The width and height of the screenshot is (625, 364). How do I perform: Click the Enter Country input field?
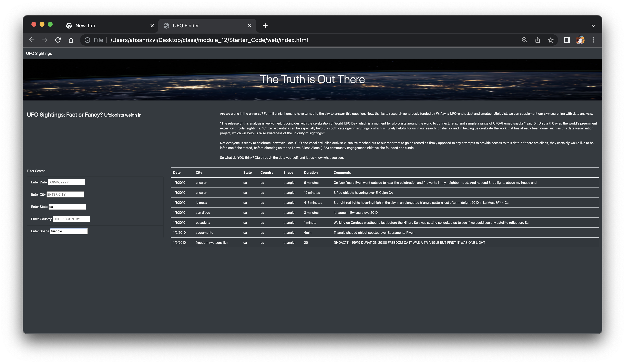[71, 219]
